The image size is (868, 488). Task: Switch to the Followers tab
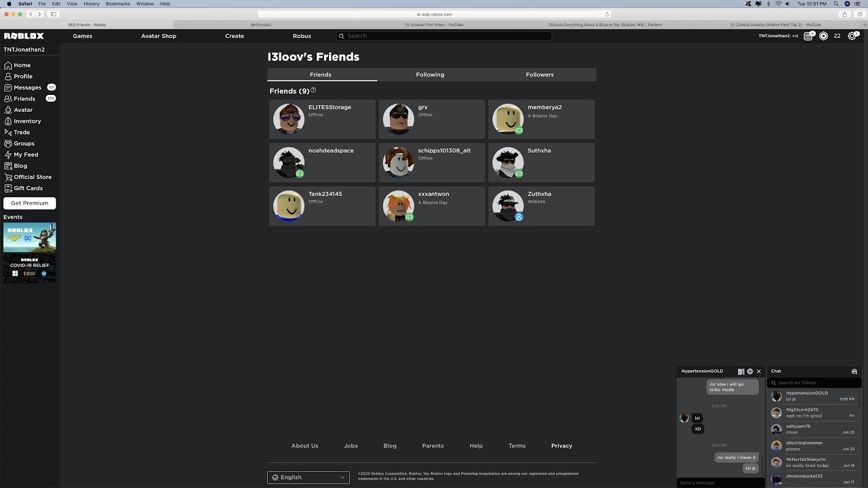(x=540, y=75)
